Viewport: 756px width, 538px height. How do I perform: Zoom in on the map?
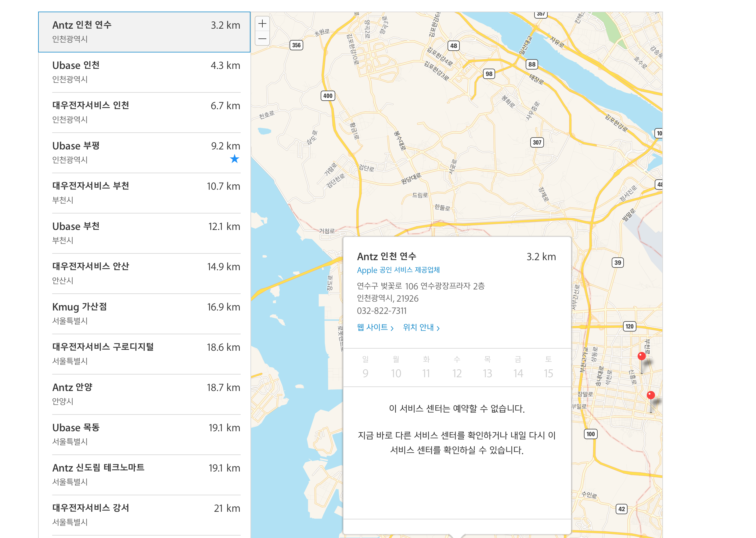[262, 24]
